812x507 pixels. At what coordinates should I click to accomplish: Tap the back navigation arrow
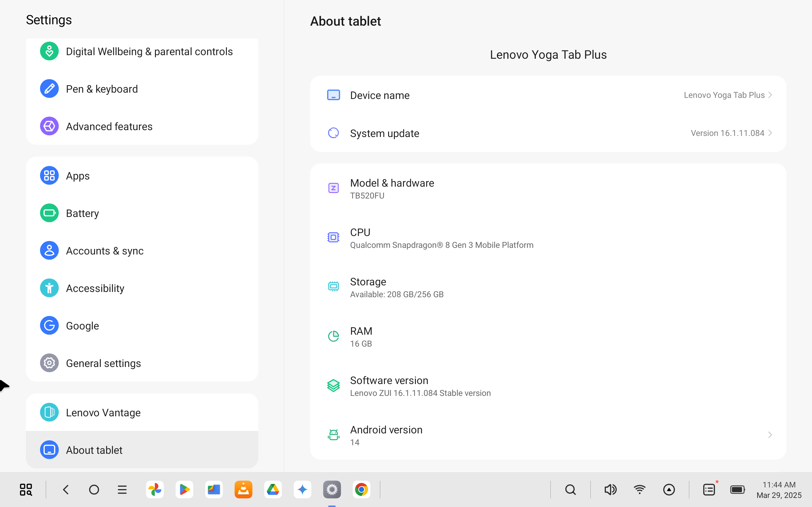point(66,490)
